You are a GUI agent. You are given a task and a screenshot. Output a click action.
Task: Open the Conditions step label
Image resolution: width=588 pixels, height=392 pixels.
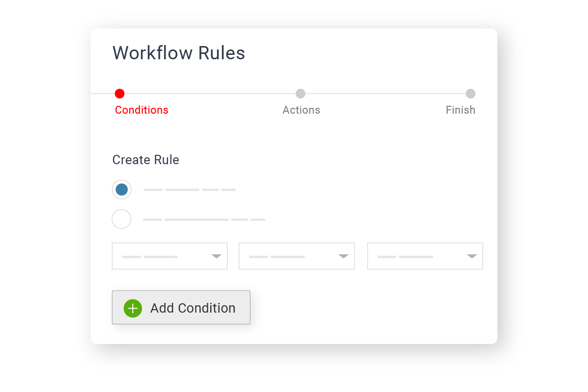click(142, 110)
